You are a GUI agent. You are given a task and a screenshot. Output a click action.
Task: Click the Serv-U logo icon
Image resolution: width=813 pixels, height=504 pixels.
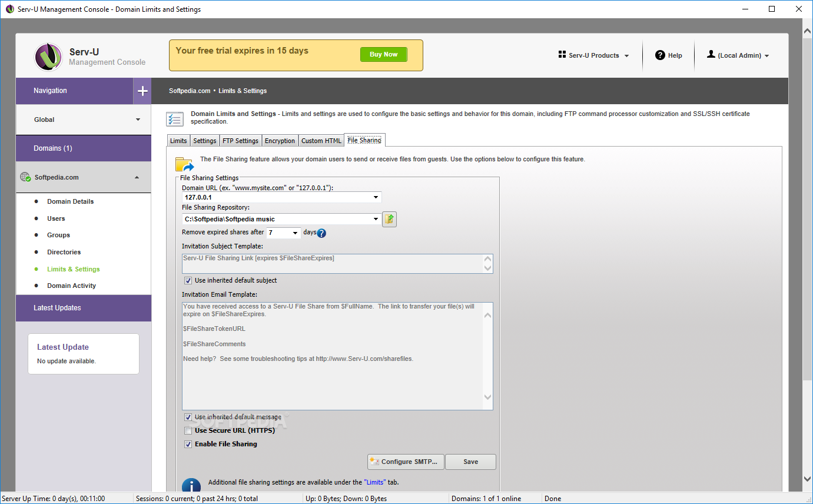pos(49,57)
